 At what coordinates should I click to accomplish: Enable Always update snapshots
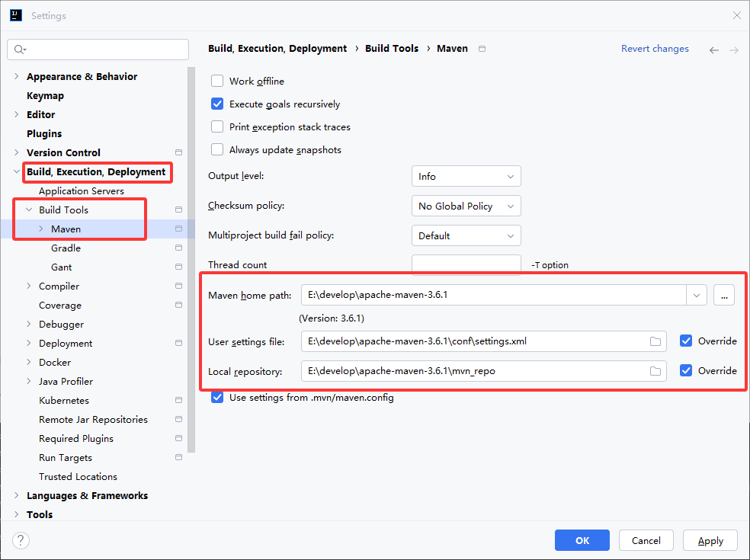[x=217, y=149]
